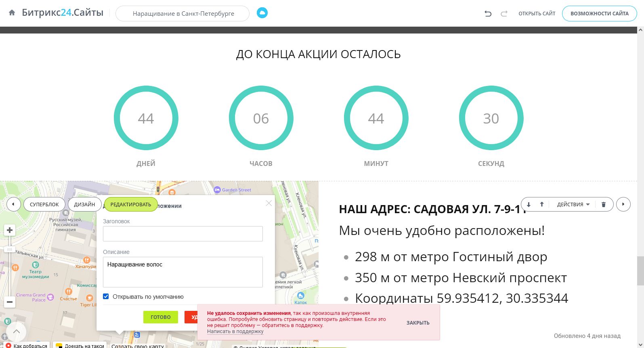Viewport: 644px width, 348px height.
Task: Click the Cinema Grand Palace map marker
Action: [50, 297]
